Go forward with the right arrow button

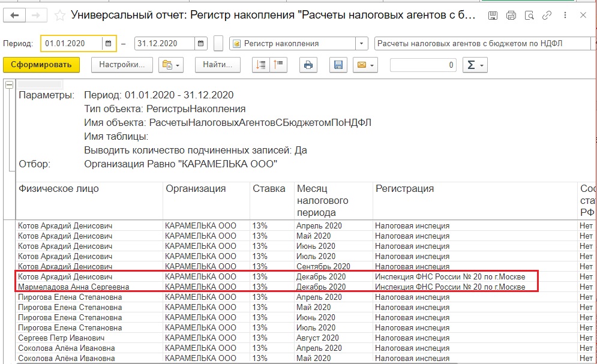pyautogui.click(x=36, y=15)
